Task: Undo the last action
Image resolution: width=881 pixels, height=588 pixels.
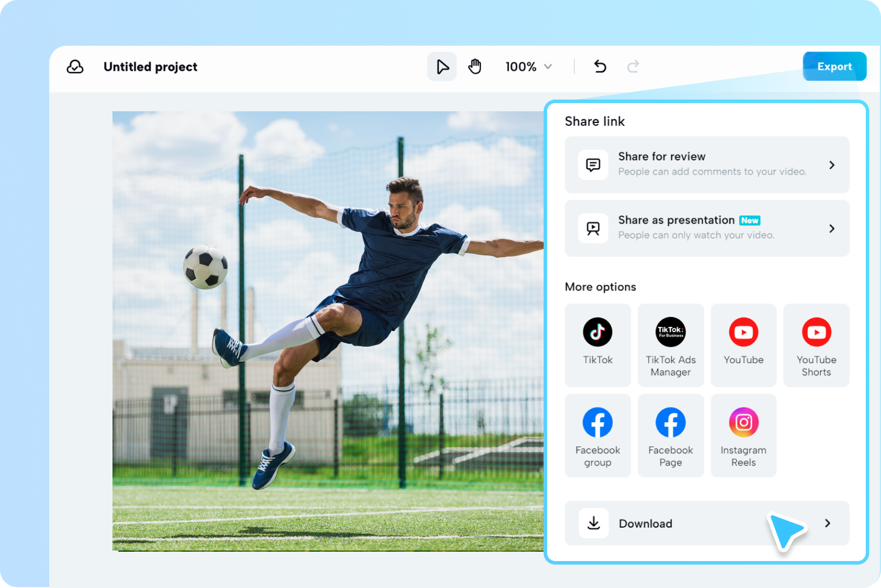Action: coord(600,66)
